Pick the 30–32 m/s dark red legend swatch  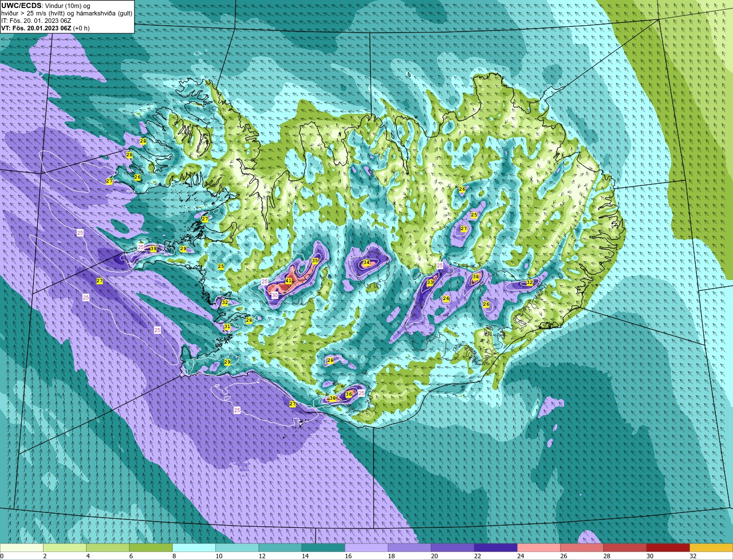668,547
